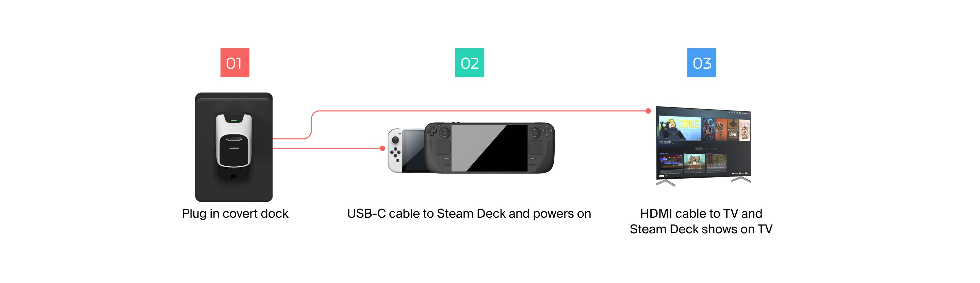Viewport: 980px width, 283px height.
Task: Click the USB-C port on the dock
Action: (233, 148)
